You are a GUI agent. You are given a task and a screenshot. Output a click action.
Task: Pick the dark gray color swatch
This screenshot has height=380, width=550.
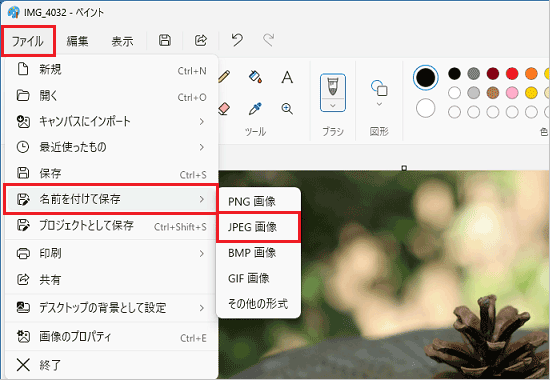click(x=474, y=74)
